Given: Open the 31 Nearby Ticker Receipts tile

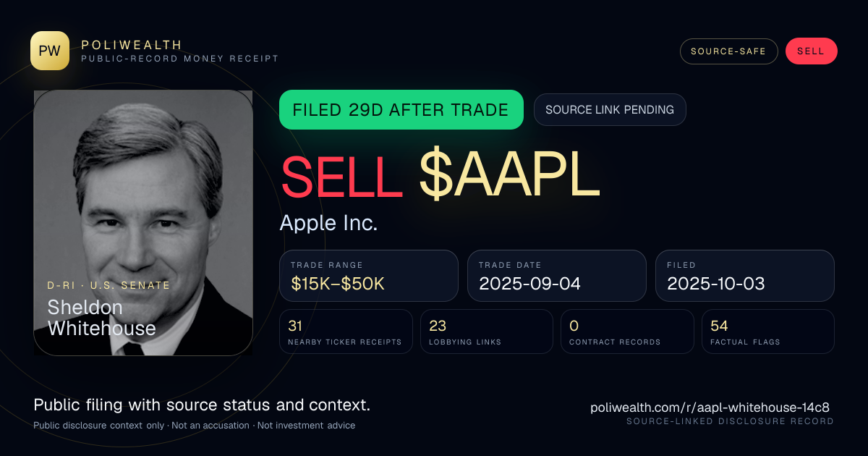Looking at the screenshot, I should pos(346,332).
